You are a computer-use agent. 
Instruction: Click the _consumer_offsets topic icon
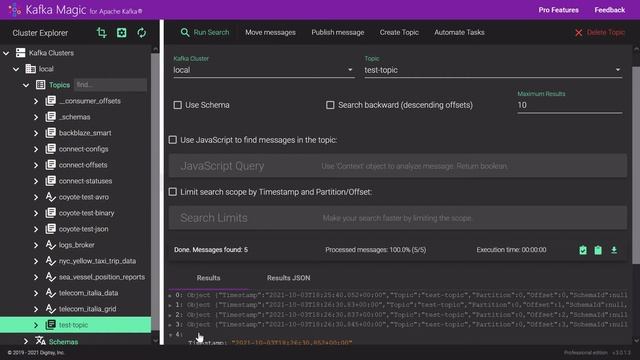click(x=51, y=101)
